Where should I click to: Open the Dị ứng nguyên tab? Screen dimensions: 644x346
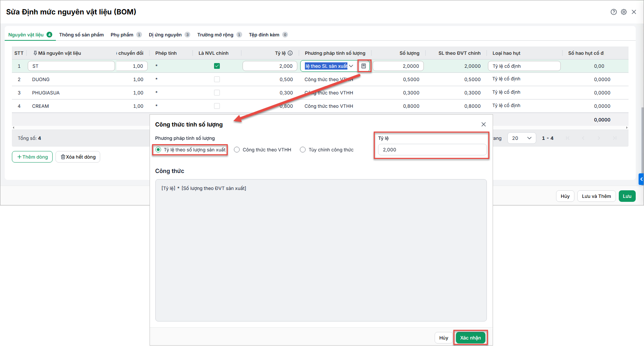(x=169, y=35)
